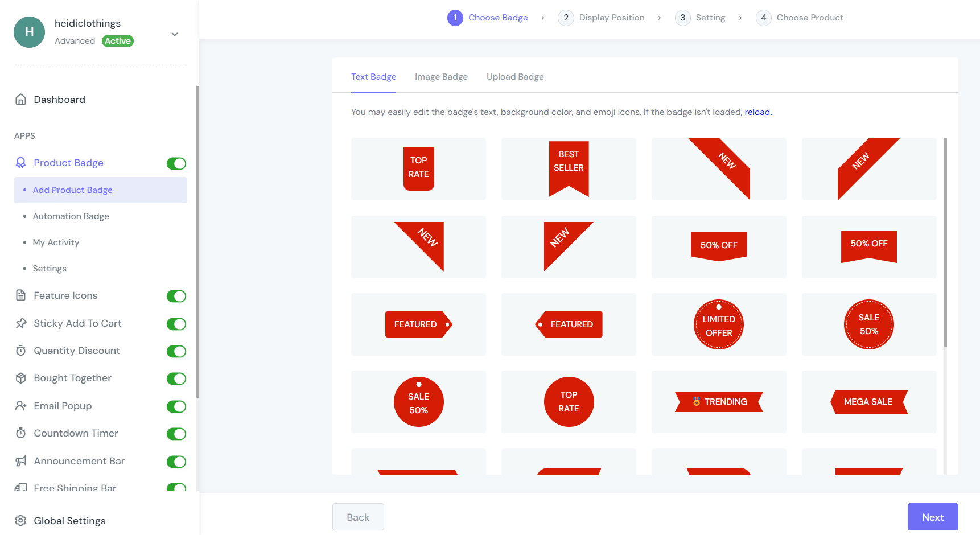
Task: Click the Dashboard home icon
Action: click(x=21, y=100)
